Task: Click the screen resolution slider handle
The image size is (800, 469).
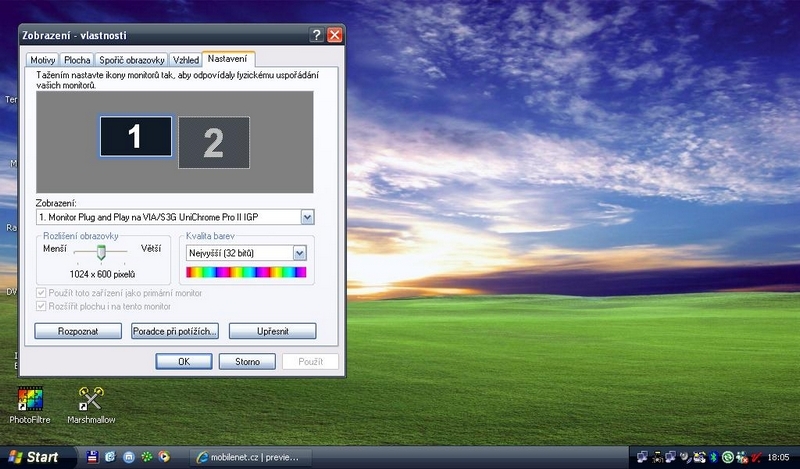Action: click(100, 253)
